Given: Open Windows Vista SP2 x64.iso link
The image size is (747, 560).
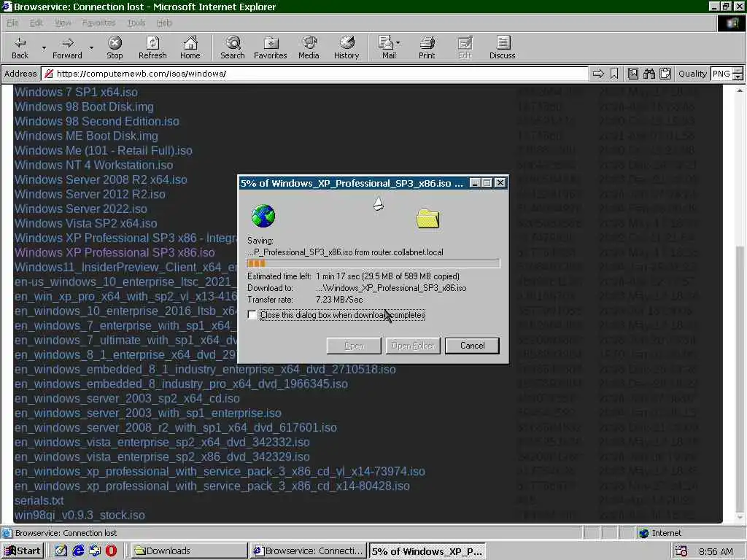Looking at the screenshot, I should (86, 224).
